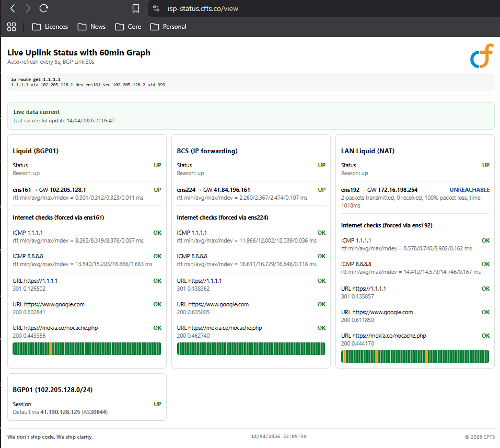Viewport: 500px width, 448px height.
Task: Click Default via 41.190.128.125 (AS30844) line
Action: [x=60, y=412]
